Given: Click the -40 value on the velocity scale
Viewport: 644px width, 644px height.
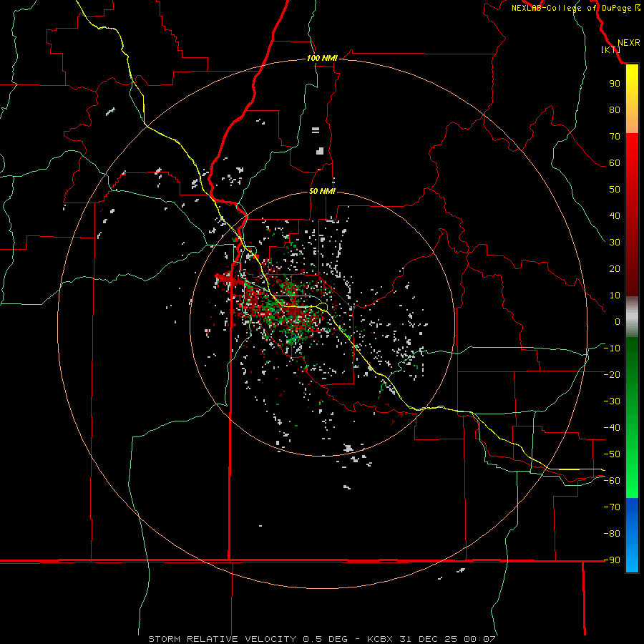Looking at the screenshot, I should (x=612, y=428).
